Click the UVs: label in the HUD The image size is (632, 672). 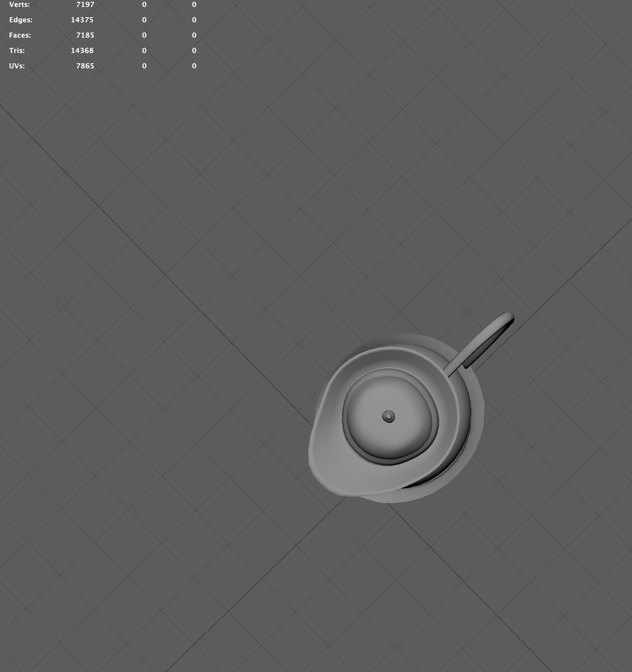click(x=17, y=66)
